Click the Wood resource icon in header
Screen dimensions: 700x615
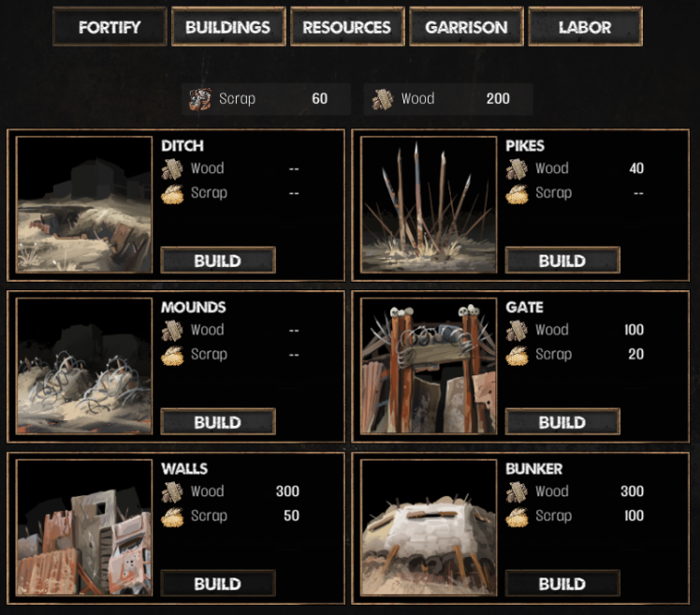382,99
